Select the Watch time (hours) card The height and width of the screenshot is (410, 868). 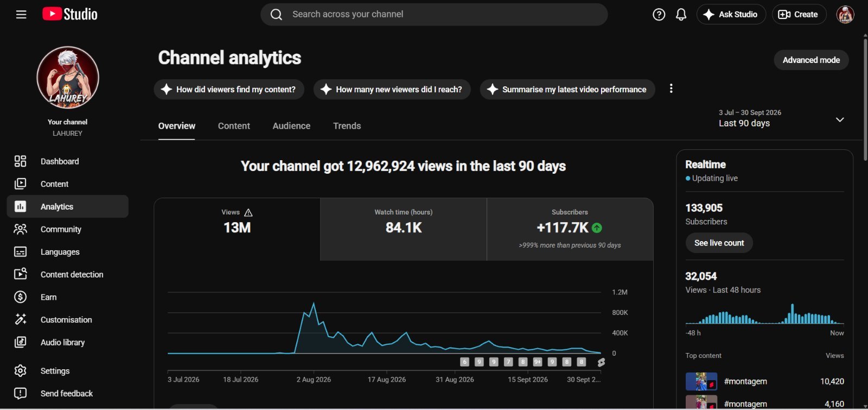pyautogui.click(x=404, y=229)
